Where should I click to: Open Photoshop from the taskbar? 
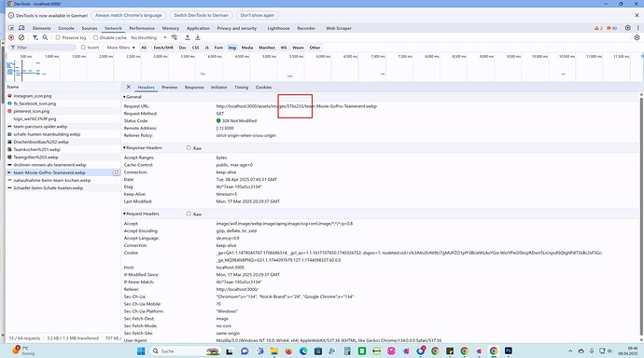pyautogui.click(x=508, y=351)
